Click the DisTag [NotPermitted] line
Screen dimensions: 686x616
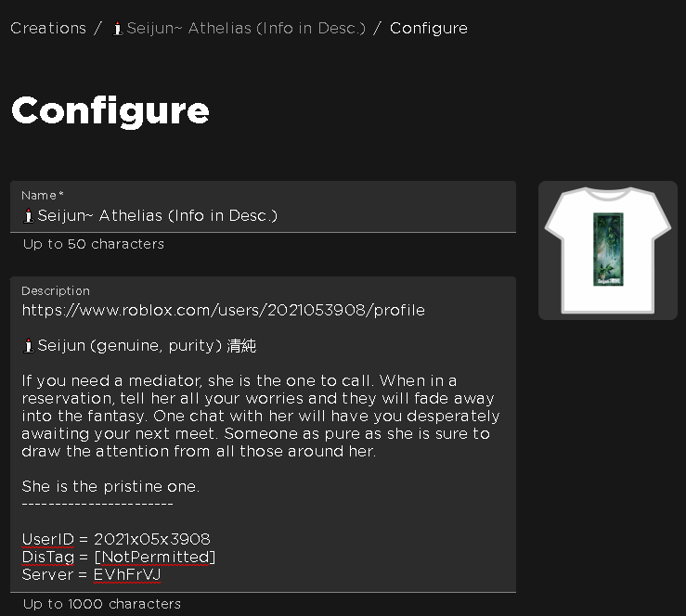pyautogui.click(x=119, y=557)
